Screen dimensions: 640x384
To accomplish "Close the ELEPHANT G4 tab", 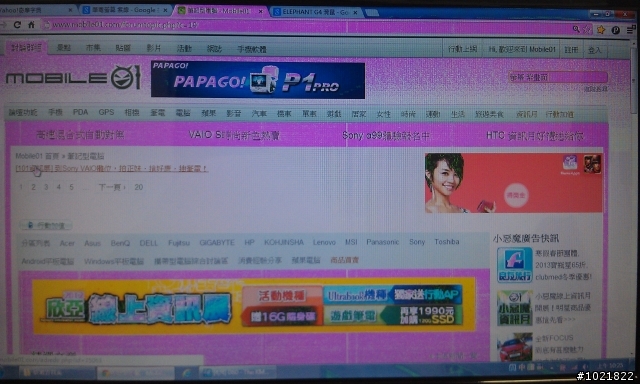I will pos(355,13).
